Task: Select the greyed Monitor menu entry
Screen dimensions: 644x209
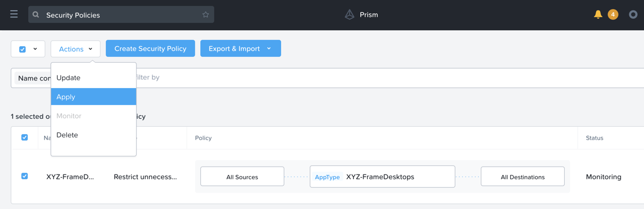Action: [x=94, y=116]
